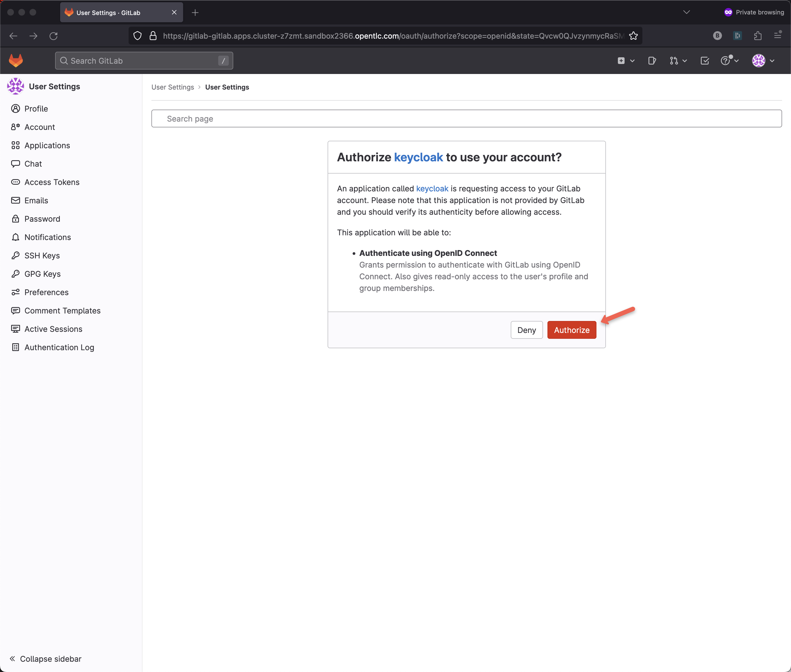Open the Issues icon in top bar
Viewport: 791px width, 672px height.
click(652, 61)
